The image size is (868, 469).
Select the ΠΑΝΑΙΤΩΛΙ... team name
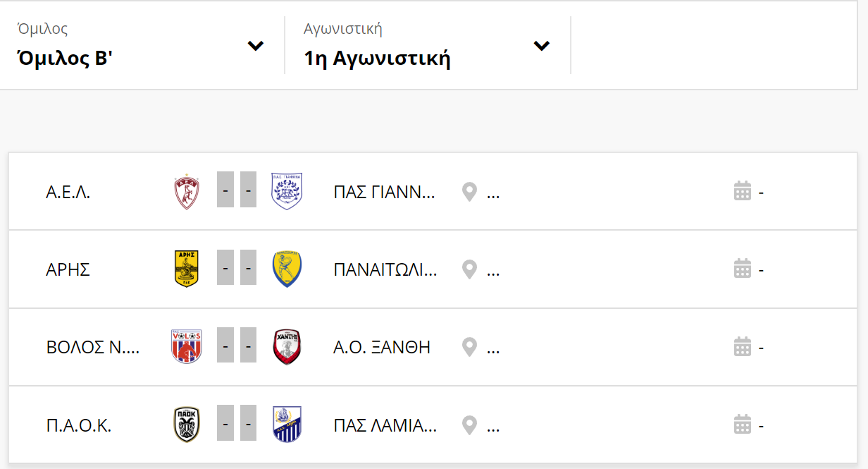coord(385,269)
